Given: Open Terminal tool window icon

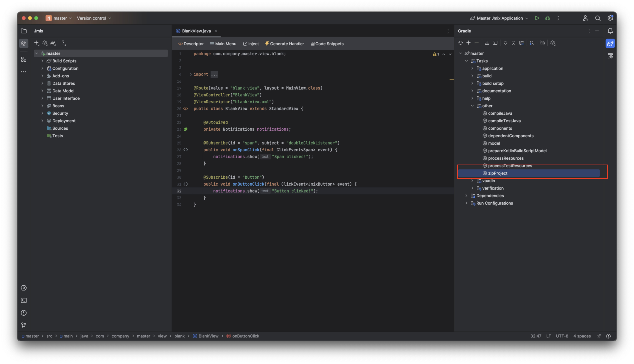Looking at the screenshot, I should point(24,301).
